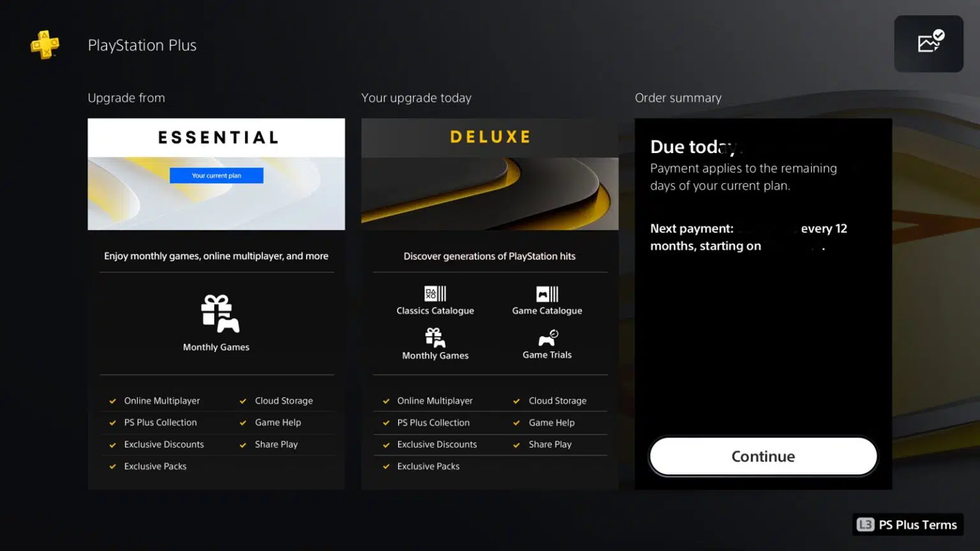
Task: Select the Classics Catalogue icon
Action: (x=435, y=293)
